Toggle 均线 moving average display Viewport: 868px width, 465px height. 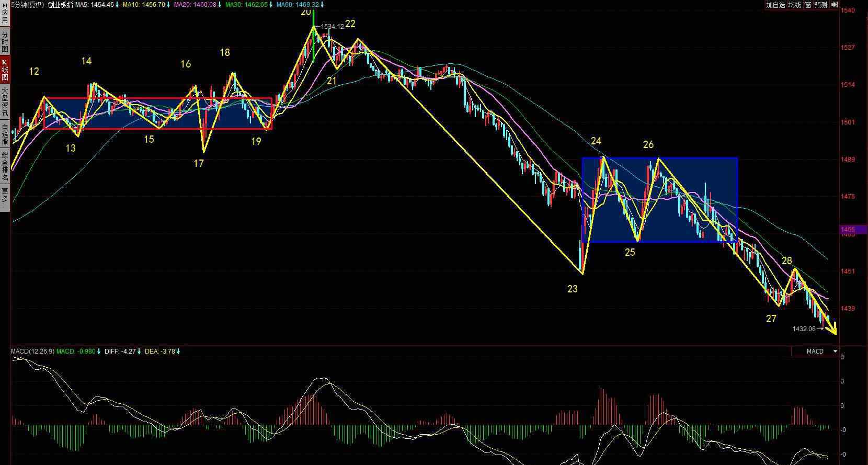coord(795,5)
